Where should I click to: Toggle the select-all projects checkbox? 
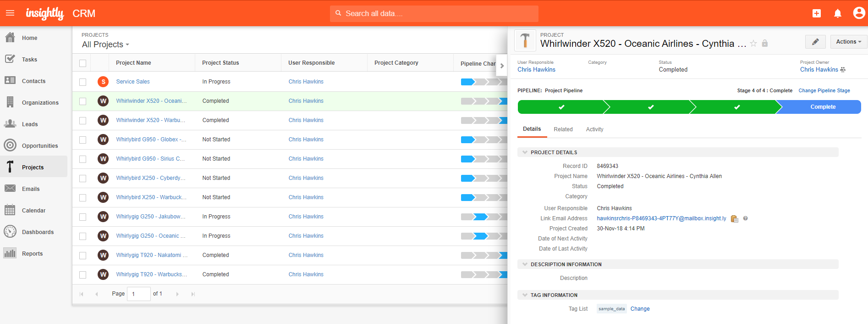(x=82, y=63)
